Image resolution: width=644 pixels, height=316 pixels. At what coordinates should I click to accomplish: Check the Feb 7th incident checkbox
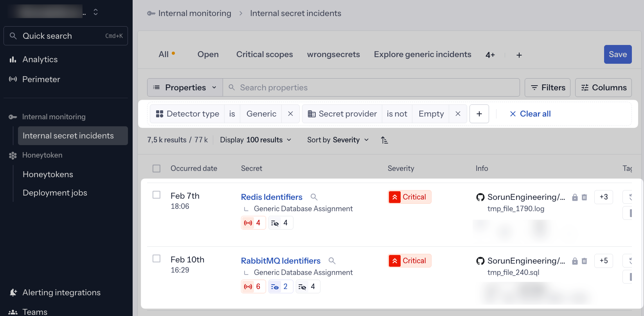tap(157, 195)
